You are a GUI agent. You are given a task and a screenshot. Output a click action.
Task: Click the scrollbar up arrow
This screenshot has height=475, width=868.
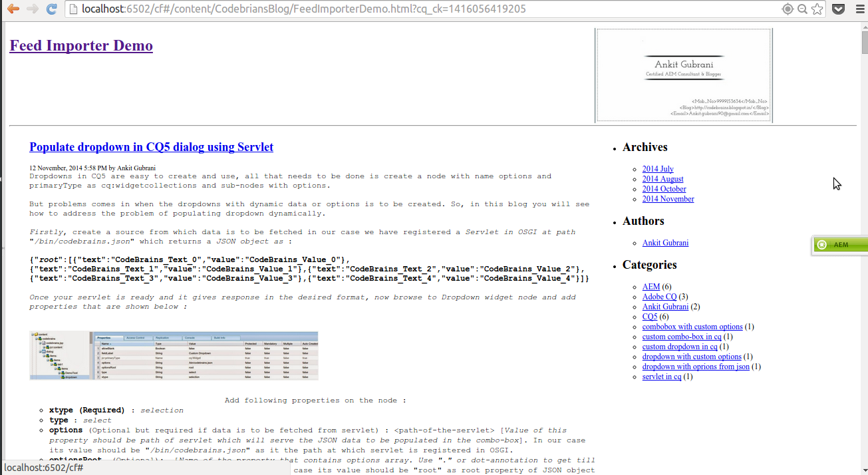click(x=863, y=25)
